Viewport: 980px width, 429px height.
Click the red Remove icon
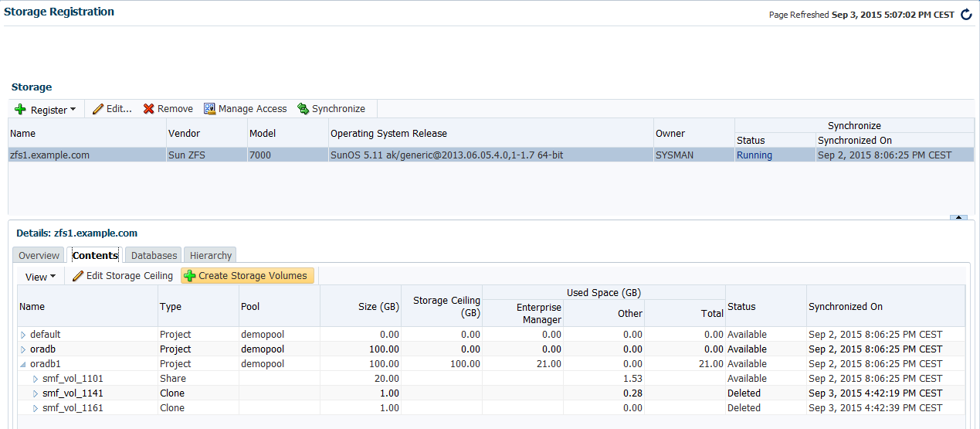tap(149, 109)
